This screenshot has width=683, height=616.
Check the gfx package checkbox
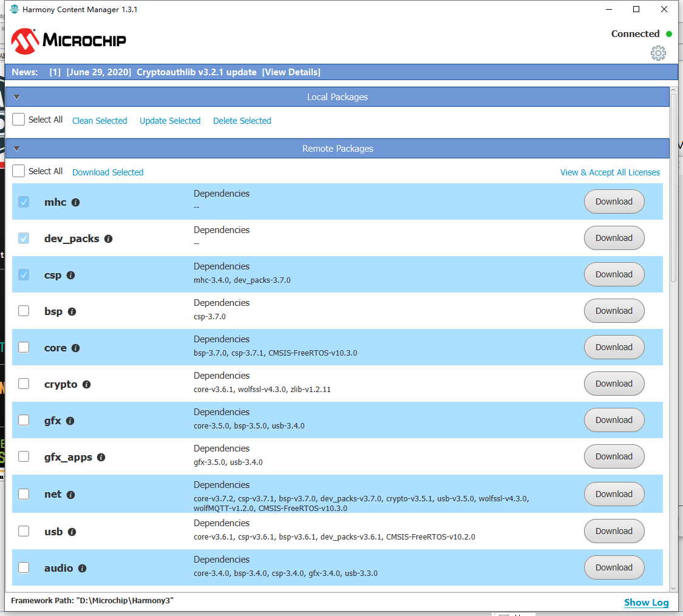click(24, 420)
